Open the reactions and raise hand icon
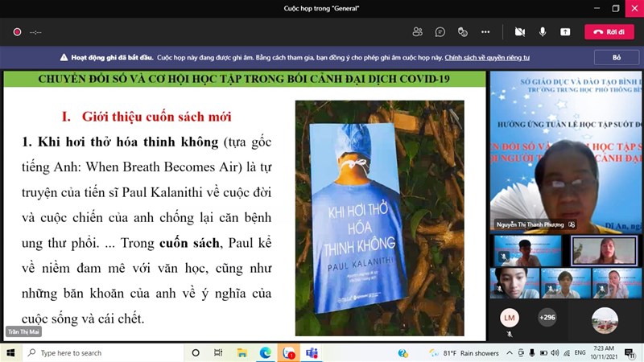 click(462, 32)
